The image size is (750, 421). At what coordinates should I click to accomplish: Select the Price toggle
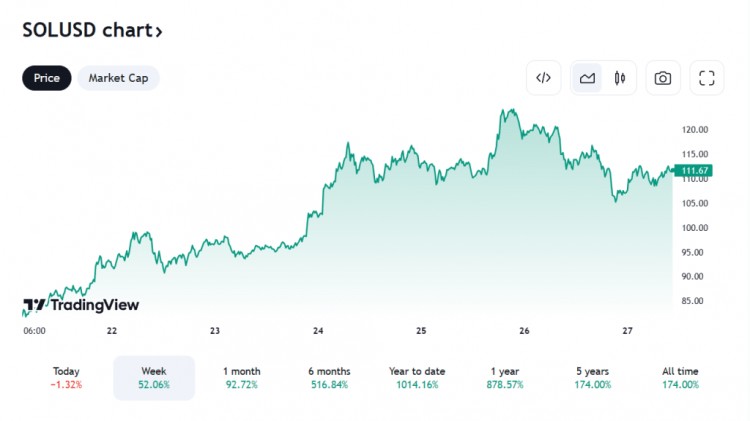46,78
